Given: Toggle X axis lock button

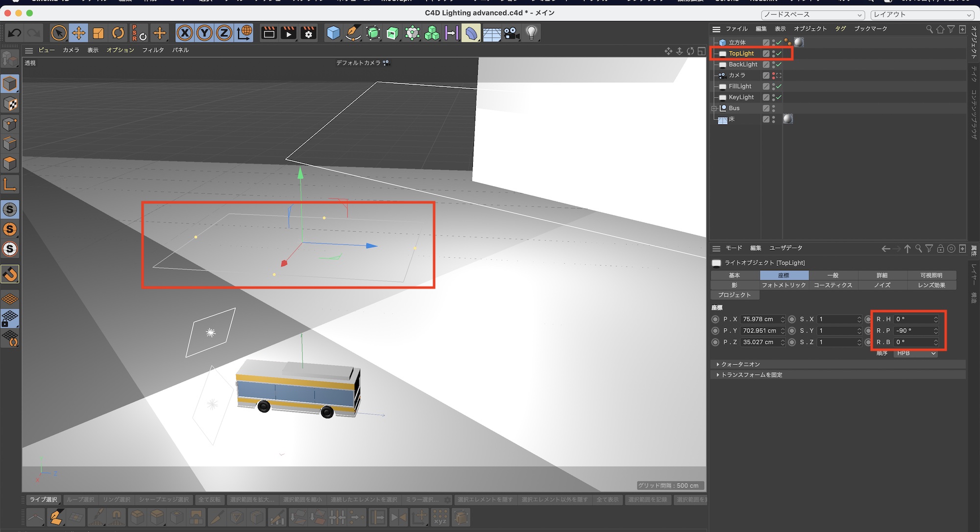Looking at the screenshot, I should (184, 33).
